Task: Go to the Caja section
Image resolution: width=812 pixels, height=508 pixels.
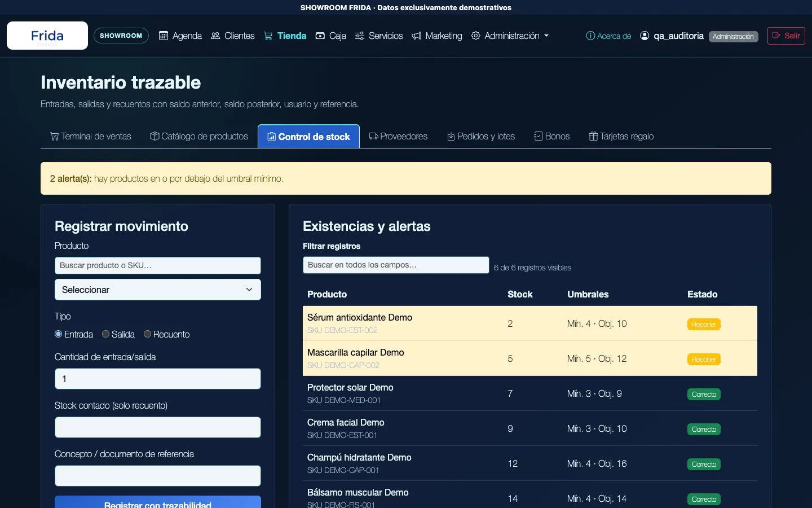Action: 330,36
